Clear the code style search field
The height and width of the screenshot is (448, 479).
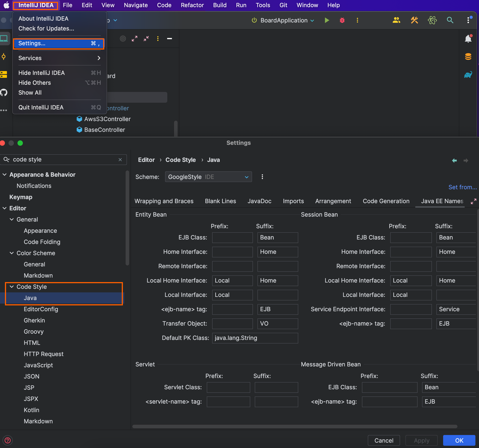(120, 160)
